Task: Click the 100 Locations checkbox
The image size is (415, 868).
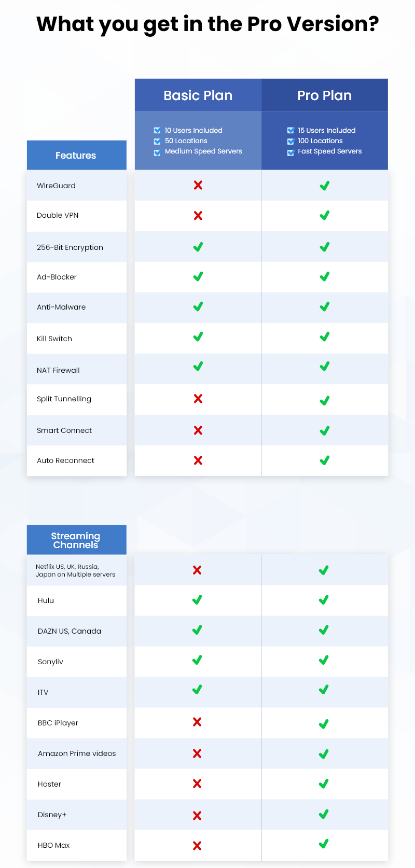Action: tap(290, 141)
